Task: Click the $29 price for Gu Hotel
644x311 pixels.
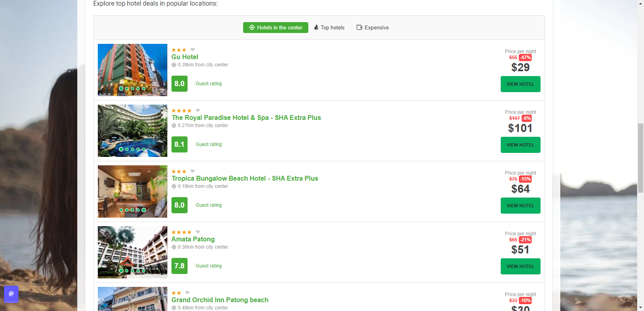Action: 520,68
